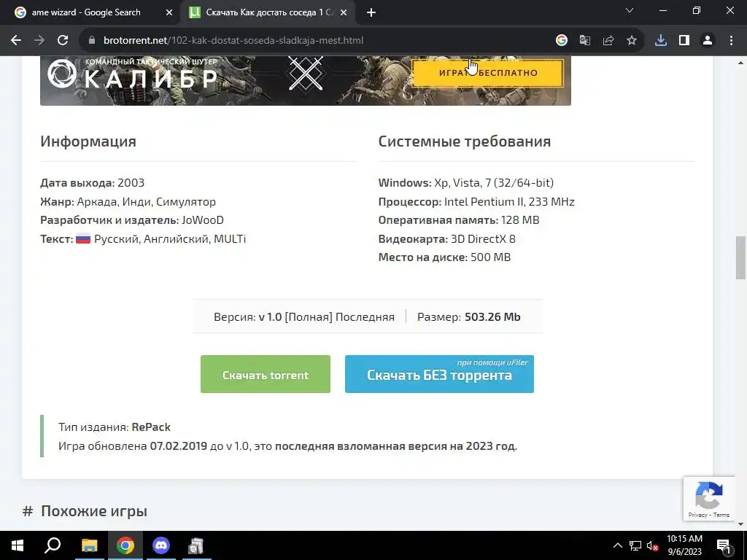Open the Windows Start menu
Screen dimensions: 747x560
pos(18,545)
